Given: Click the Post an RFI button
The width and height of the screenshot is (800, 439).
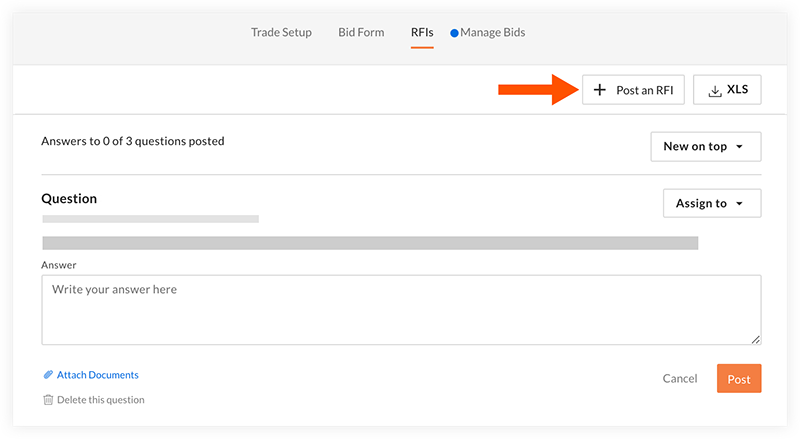Looking at the screenshot, I should pos(633,90).
